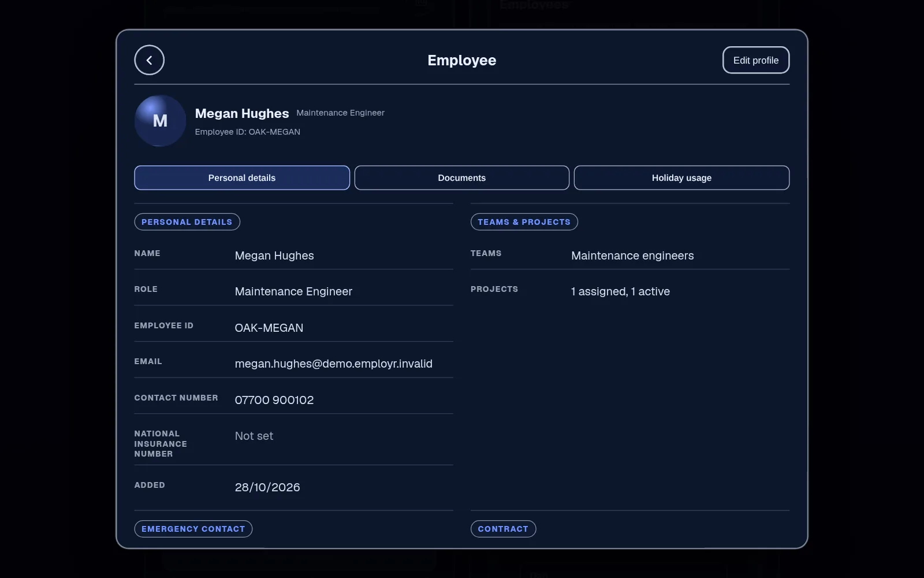The image size is (924, 578).
Task: Click email megan.hughes@demo.employr.invalid
Action: pyautogui.click(x=334, y=364)
